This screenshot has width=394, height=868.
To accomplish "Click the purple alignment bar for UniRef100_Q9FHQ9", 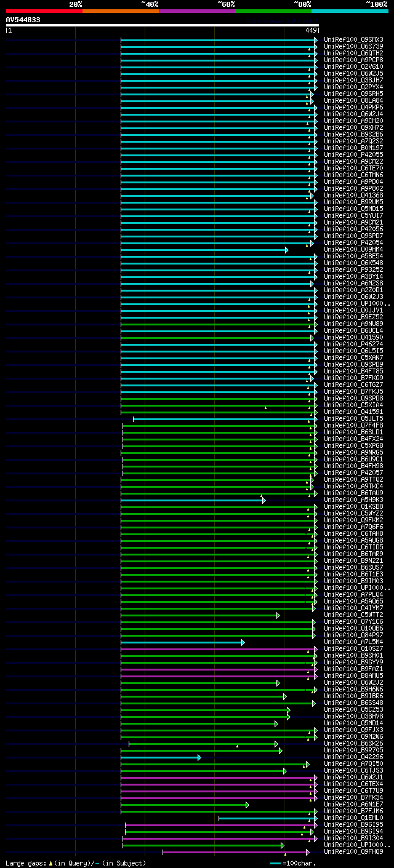I will click(x=236, y=851).
